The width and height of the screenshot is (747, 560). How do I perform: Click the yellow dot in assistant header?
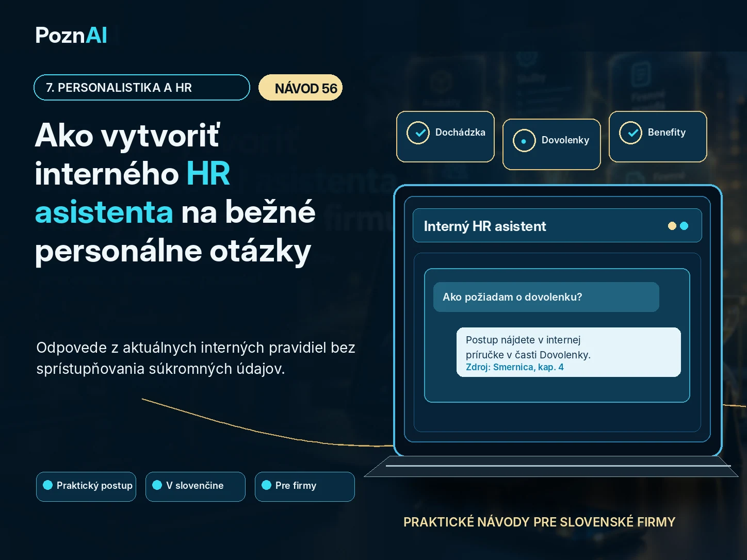(x=672, y=226)
